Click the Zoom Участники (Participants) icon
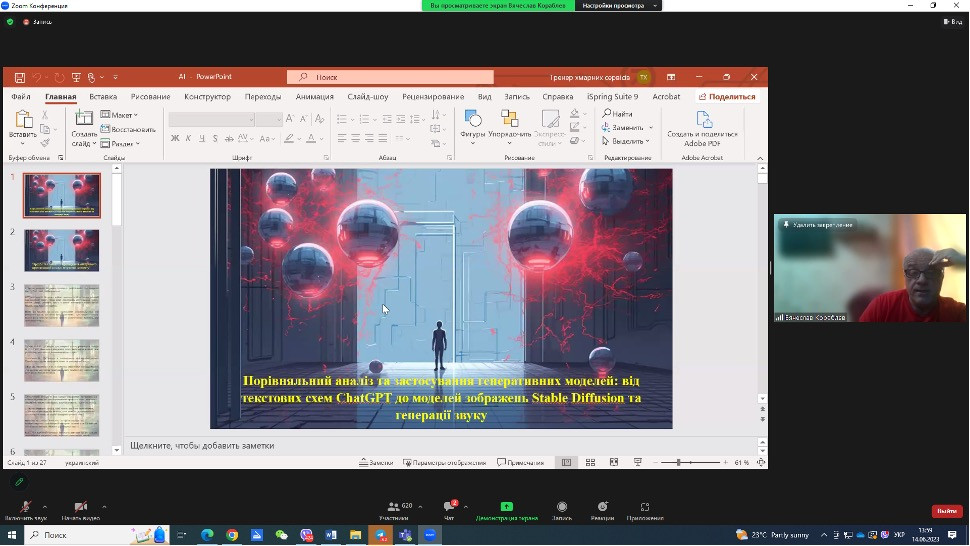Image resolution: width=970 pixels, height=546 pixels. 394,507
